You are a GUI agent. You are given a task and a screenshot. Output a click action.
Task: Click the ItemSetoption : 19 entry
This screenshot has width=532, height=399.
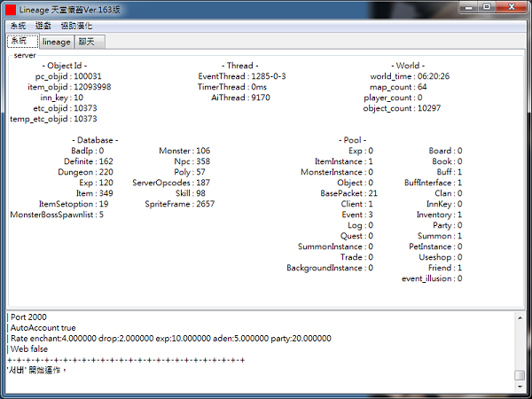[74, 204]
